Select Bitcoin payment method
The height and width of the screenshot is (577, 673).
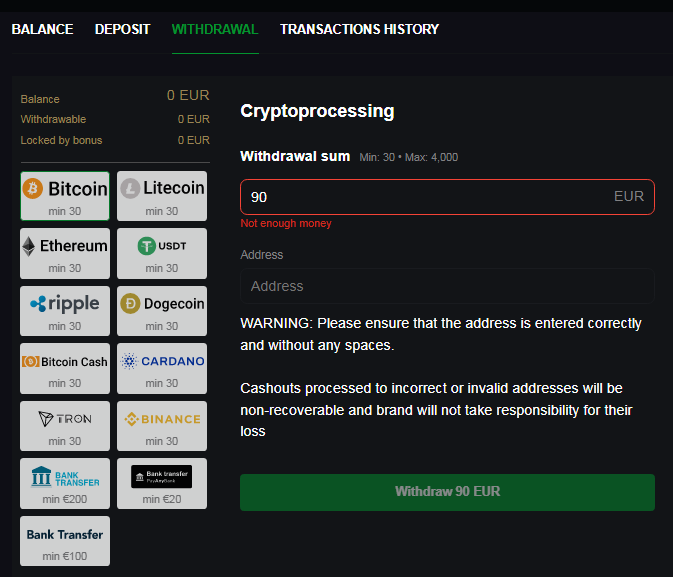click(x=65, y=196)
